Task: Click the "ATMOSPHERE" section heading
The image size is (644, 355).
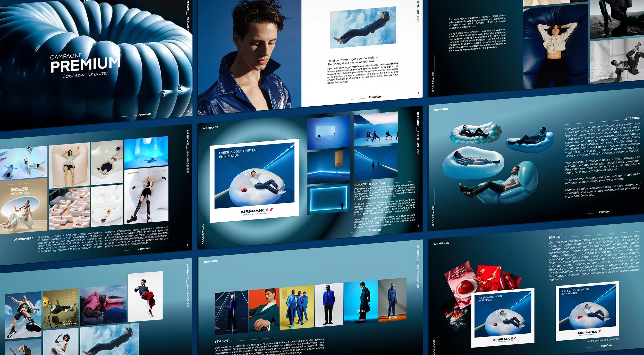Action: coord(24,239)
